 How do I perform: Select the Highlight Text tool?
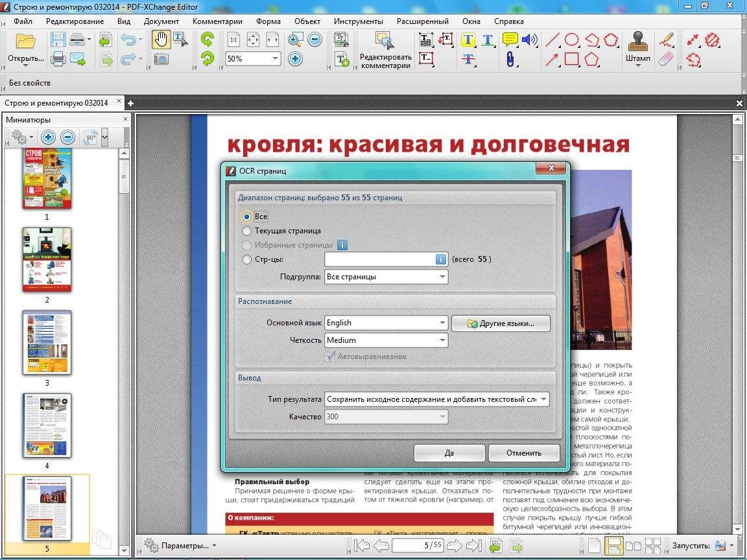click(468, 40)
